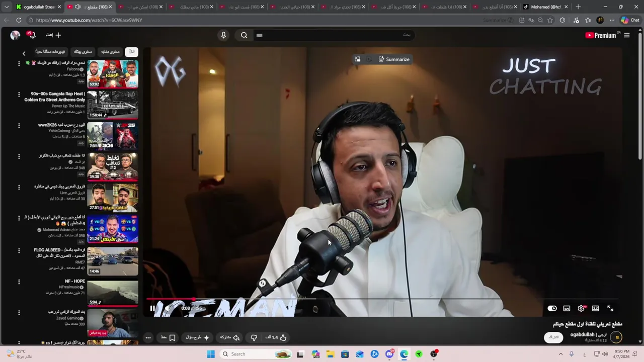
Task: Open the three-dot more actions menu below video
Action: (148, 337)
